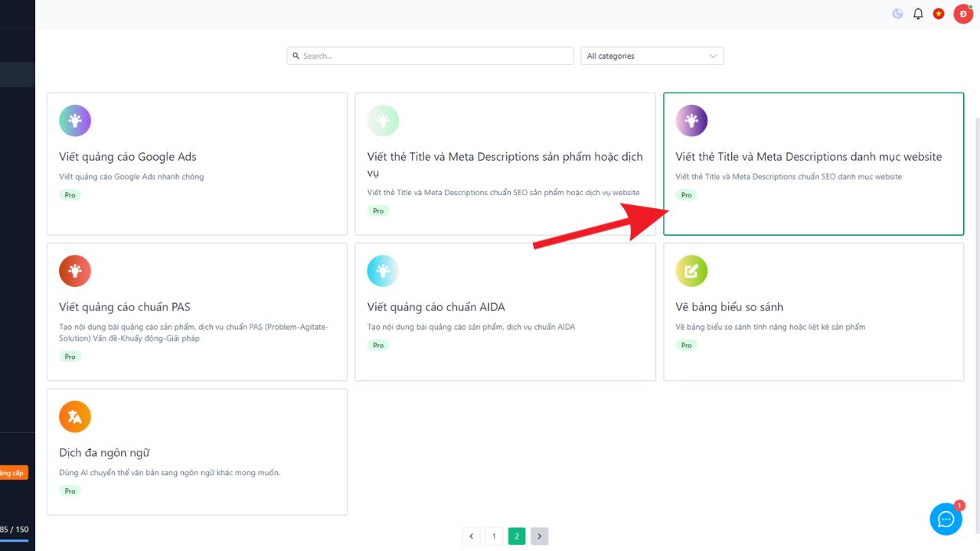Select page 2 in pagination

pyautogui.click(x=517, y=536)
